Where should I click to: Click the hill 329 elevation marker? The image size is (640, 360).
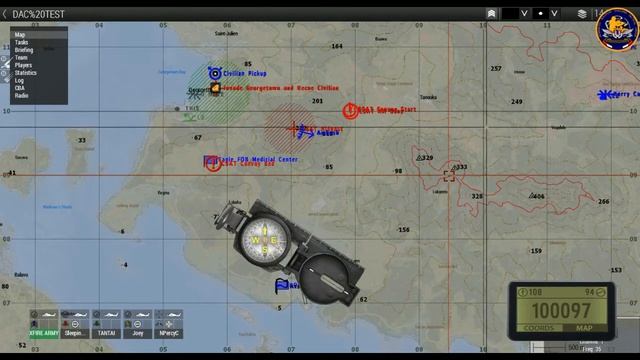pyautogui.click(x=425, y=158)
